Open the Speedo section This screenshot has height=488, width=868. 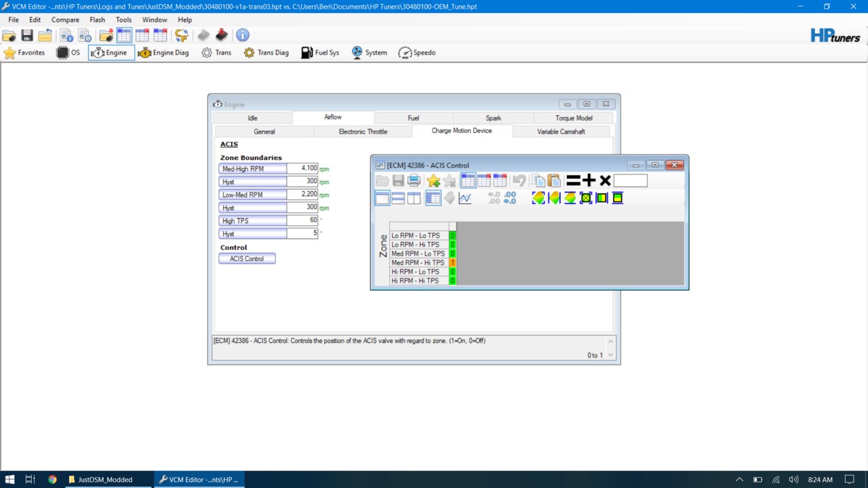click(417, 53)
